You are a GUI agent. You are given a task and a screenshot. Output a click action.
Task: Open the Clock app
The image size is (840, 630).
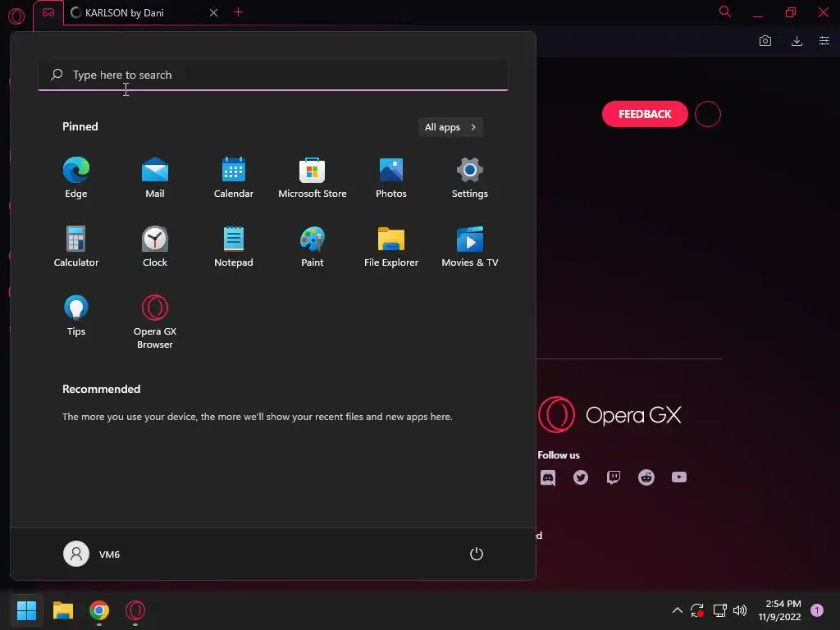coord(155,246)
